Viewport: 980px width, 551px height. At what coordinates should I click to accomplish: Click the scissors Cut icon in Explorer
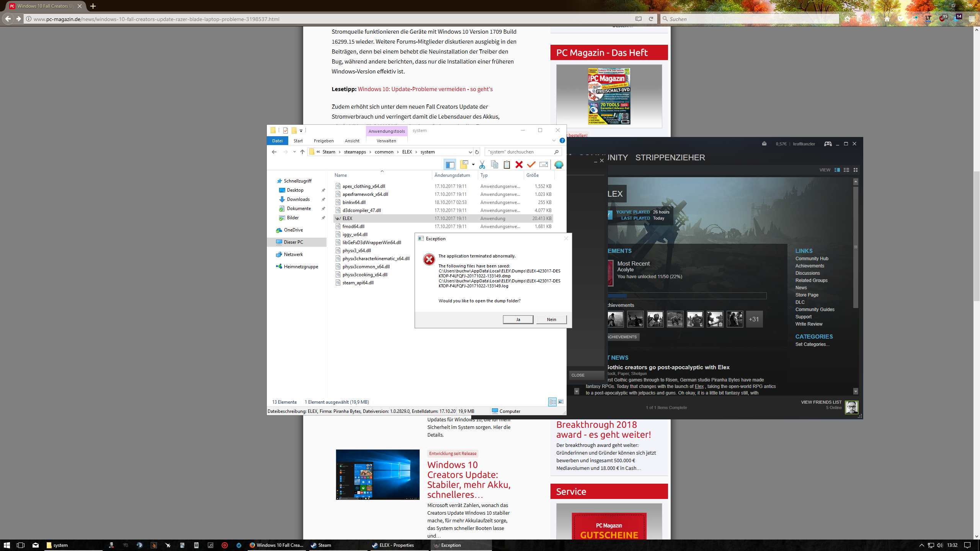point(482,165)
